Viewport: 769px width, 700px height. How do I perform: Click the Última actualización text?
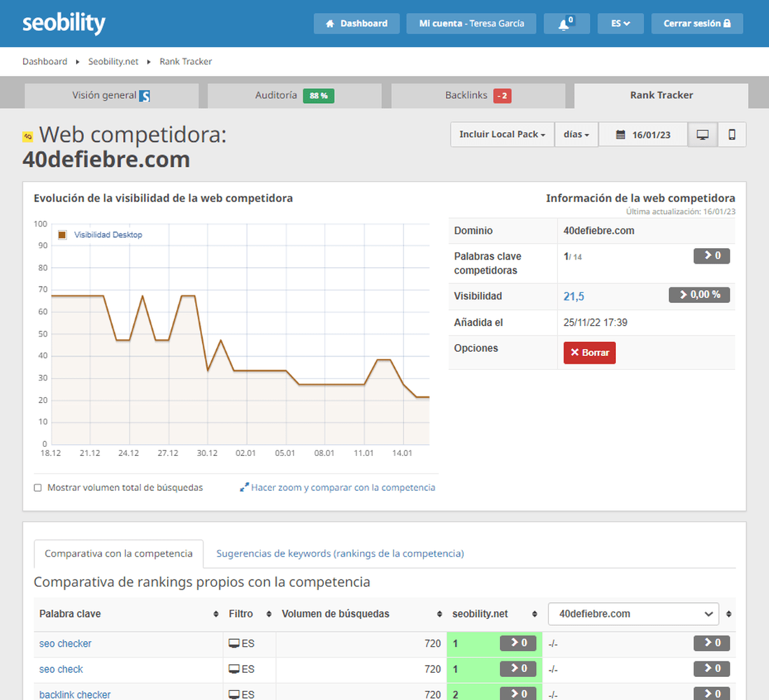[681, 211]
